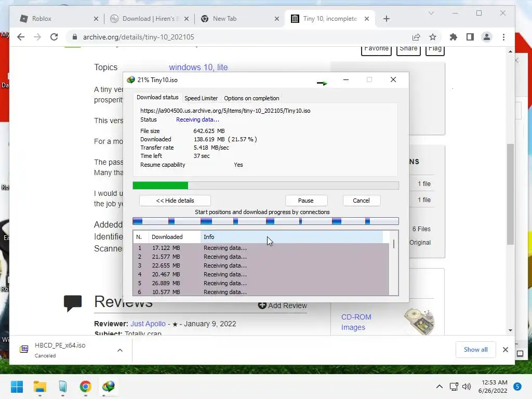This screenshot has height=399, width=532.
Task: Click CD-ROM Images link
Action: 356,322
